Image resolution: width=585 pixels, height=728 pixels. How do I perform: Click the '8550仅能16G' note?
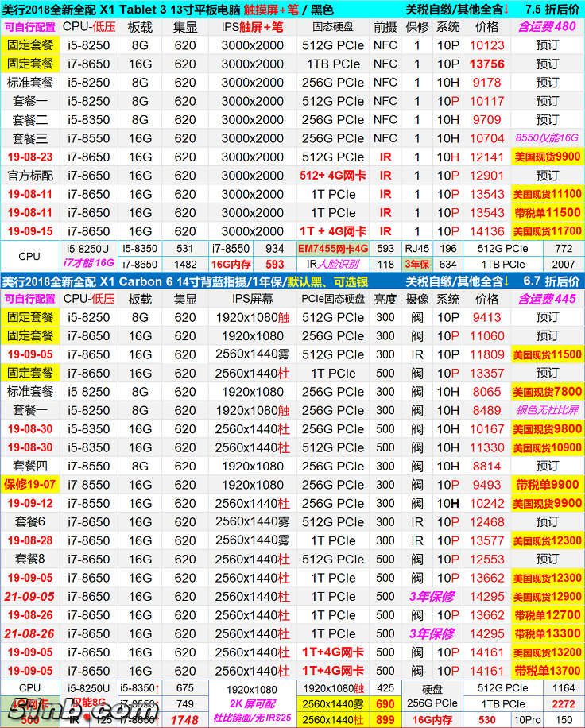[x=547, y=138]
